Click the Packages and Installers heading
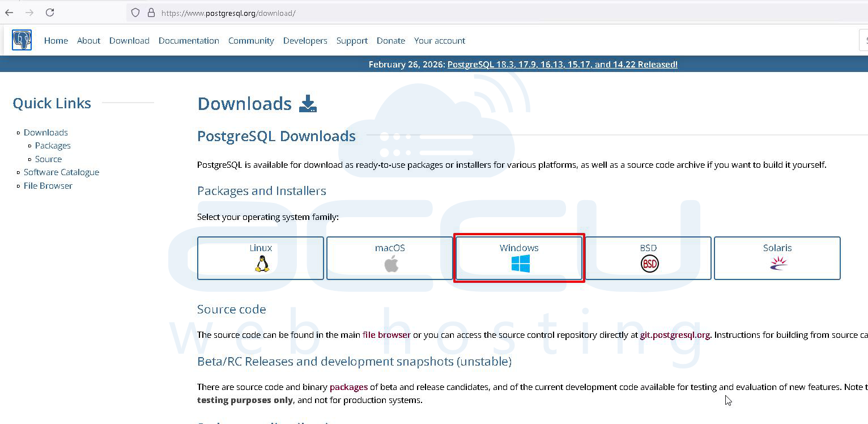 click(262, 191)
